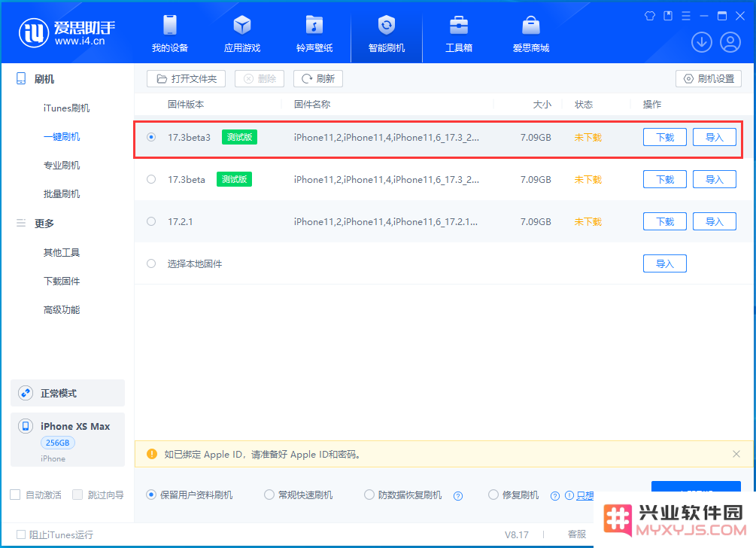Image resolution: width=756 pixels, height=548 pixels.
Task: Click the 大小 column header
Action: (x=542, y=104)
